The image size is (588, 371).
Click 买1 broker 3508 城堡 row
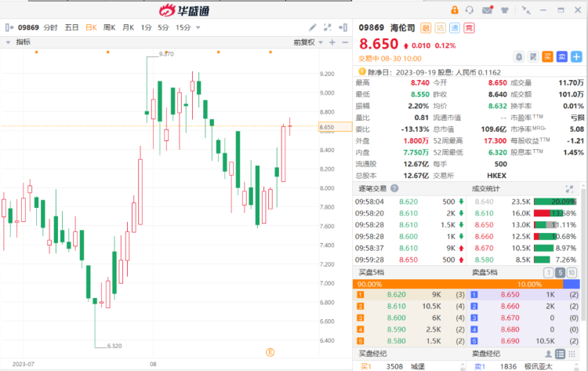pyautogui.click(x=408, y=366)
